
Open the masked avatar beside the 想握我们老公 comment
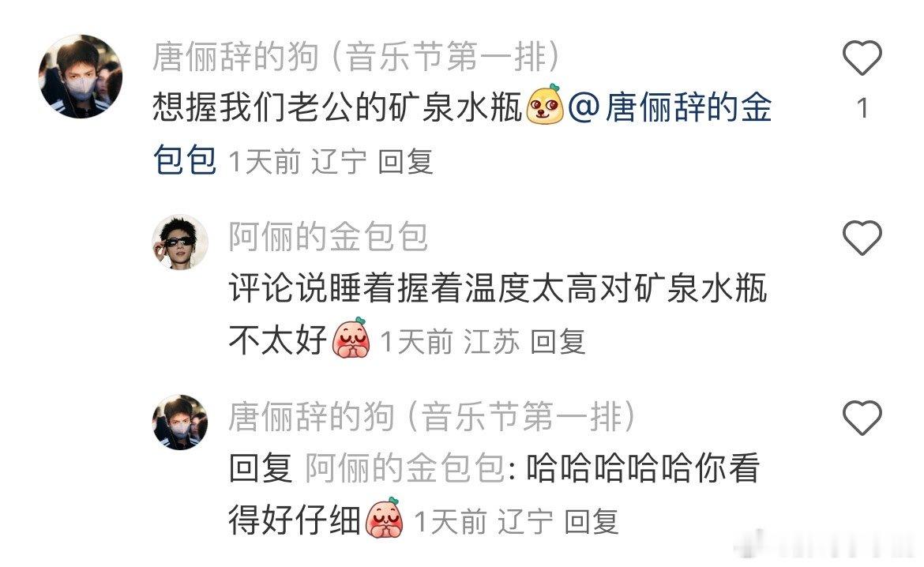(81, 77)
